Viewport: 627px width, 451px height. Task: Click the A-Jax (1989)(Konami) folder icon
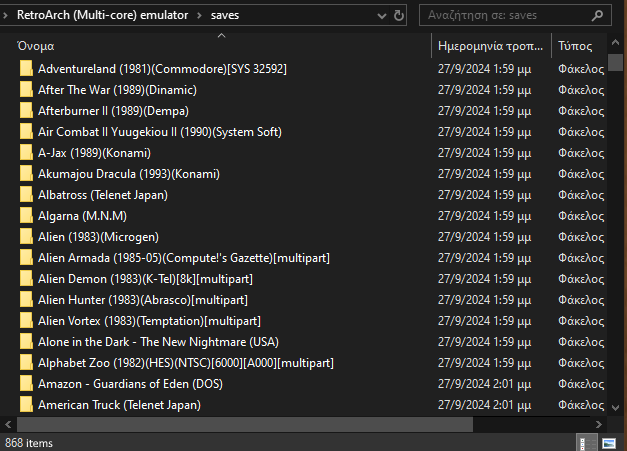click(x=26, y=153)
